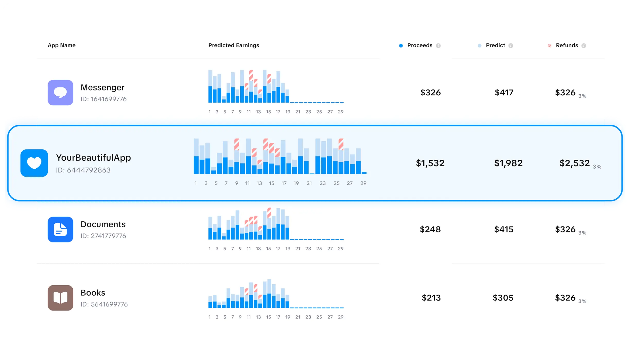Click Documents ID 2741779776
Screen dimensions: 630x364
(x=103, y=236)
